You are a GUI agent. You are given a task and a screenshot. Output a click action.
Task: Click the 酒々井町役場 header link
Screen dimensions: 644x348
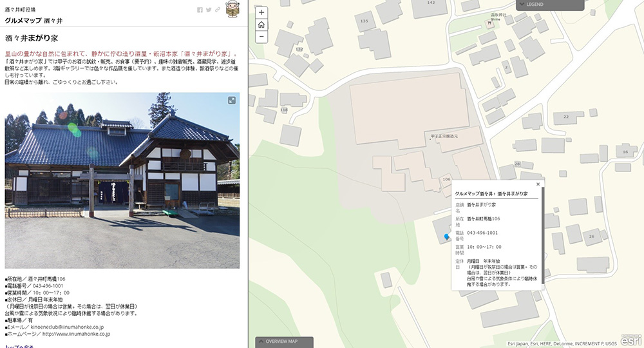click(x=20, y=9)
